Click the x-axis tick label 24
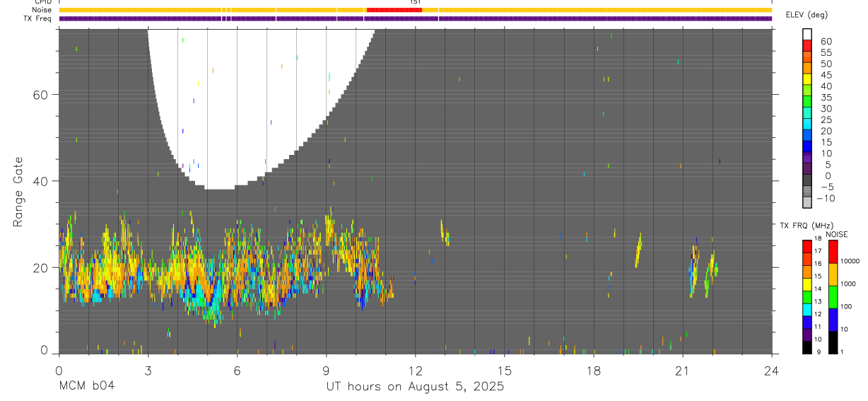This screenshot has height=401, width=868. pyautogui.click(x=771, y=370)
